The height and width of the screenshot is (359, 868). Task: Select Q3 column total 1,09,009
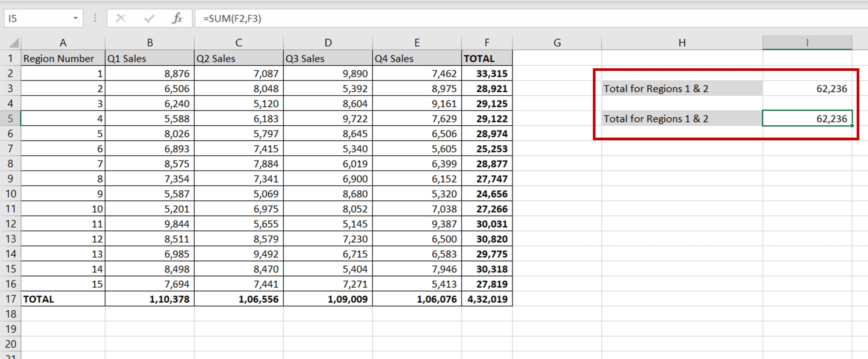328,299
